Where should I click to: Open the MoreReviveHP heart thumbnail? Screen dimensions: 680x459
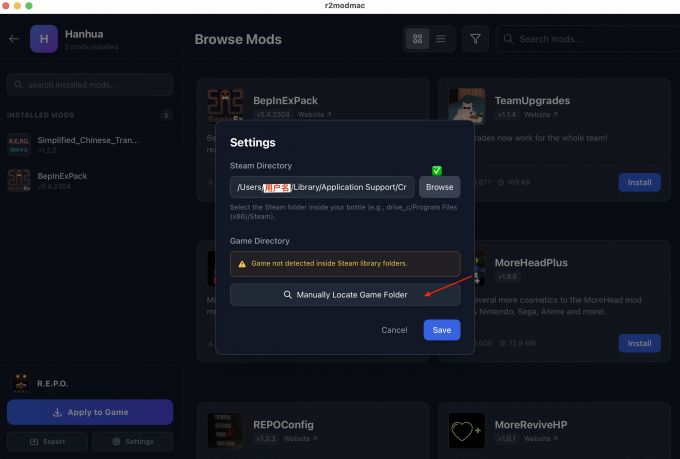467,430
